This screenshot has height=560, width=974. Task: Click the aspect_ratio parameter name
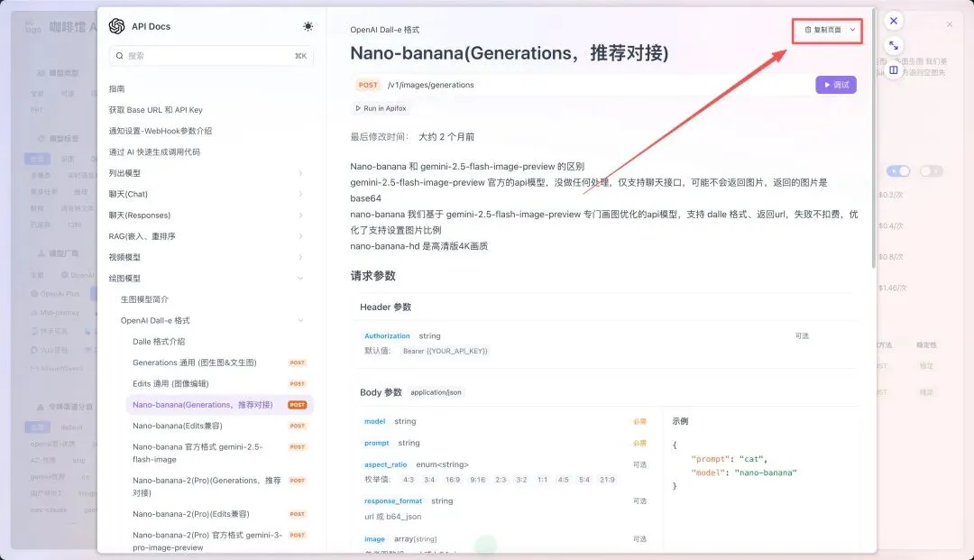[386, 464]
